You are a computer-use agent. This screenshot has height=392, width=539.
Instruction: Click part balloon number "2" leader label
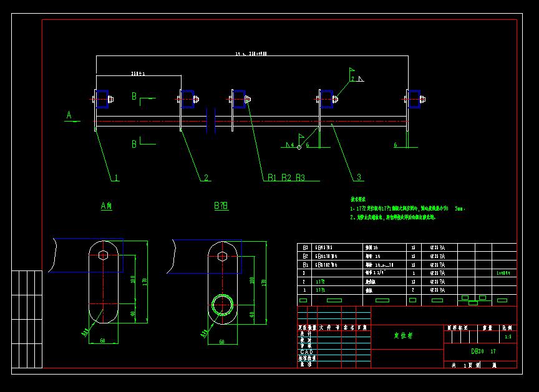click(206, 178)
